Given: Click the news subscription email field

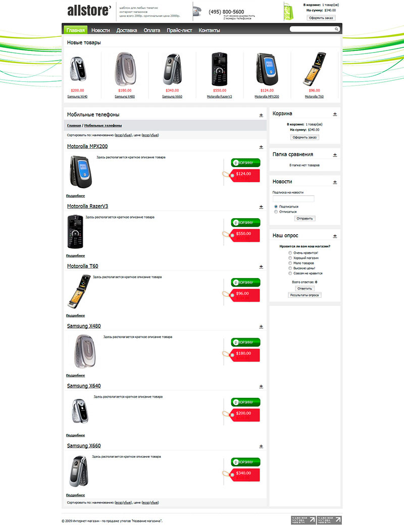Looking at the screenshot, I should pos(294,199).
